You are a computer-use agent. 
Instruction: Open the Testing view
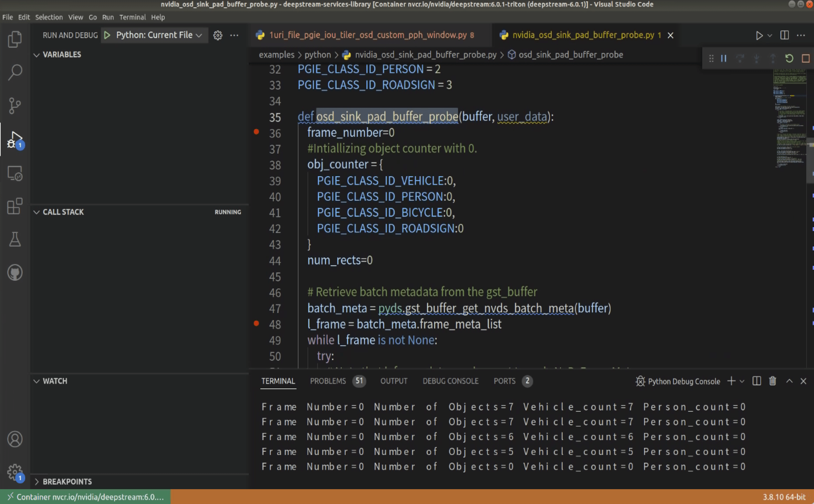click(x=15, y=239)
